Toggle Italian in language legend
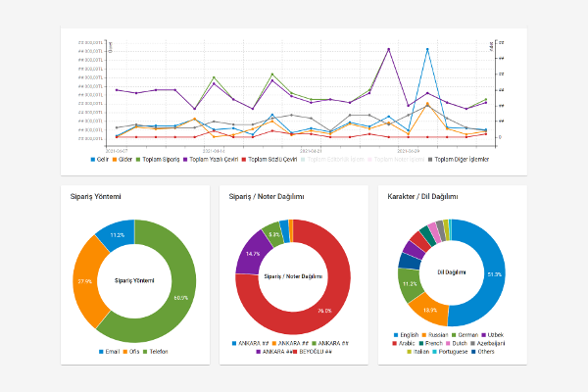The image size is (588, 392). click(418, 352)
